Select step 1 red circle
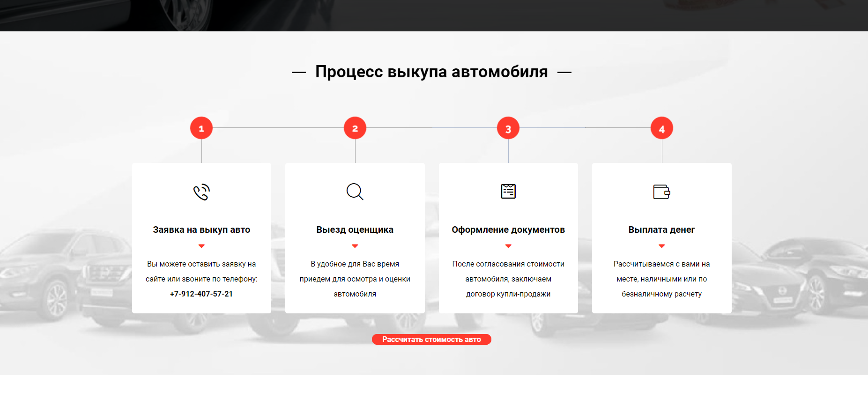 (201, 128)
